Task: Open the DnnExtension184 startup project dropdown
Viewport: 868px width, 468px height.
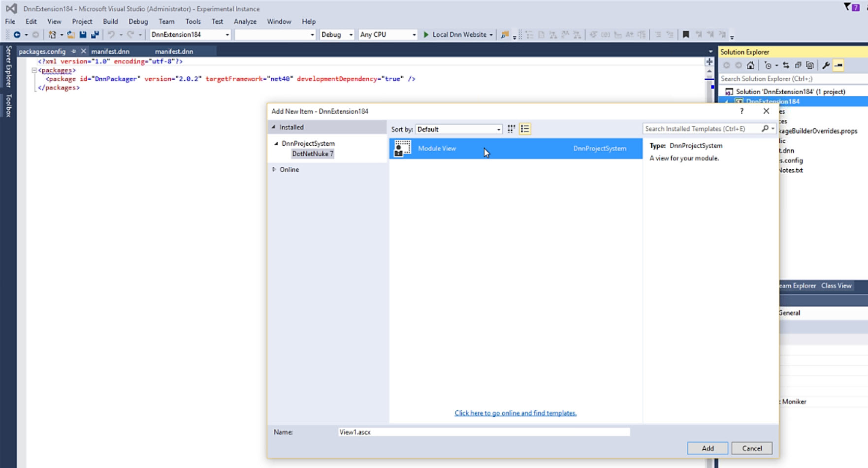Action: [x=227, y=34]
